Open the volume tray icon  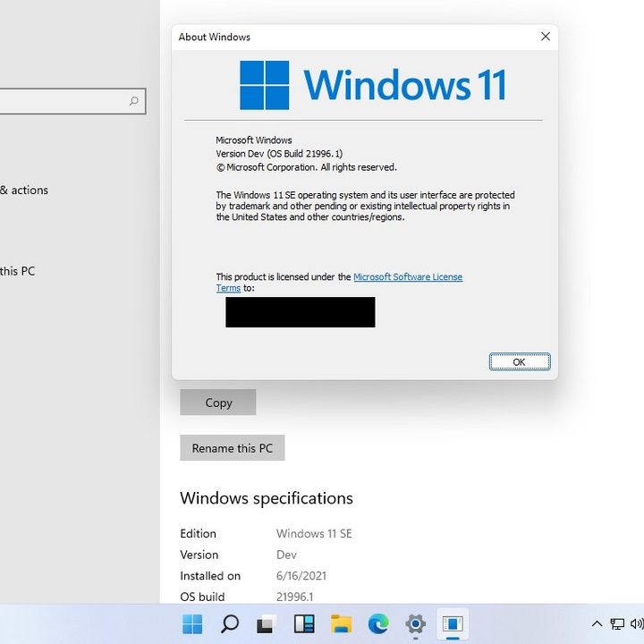[637, 624]
